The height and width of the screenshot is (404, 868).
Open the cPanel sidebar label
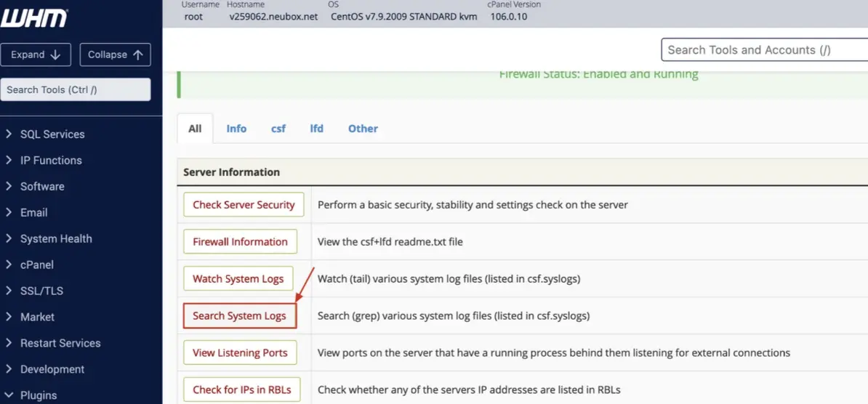[37, 264]
